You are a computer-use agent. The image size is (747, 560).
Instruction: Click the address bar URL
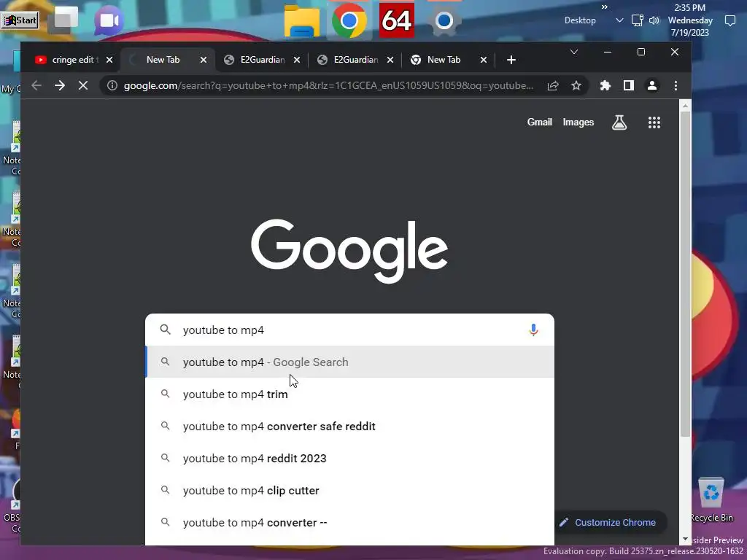click(328, 86)
